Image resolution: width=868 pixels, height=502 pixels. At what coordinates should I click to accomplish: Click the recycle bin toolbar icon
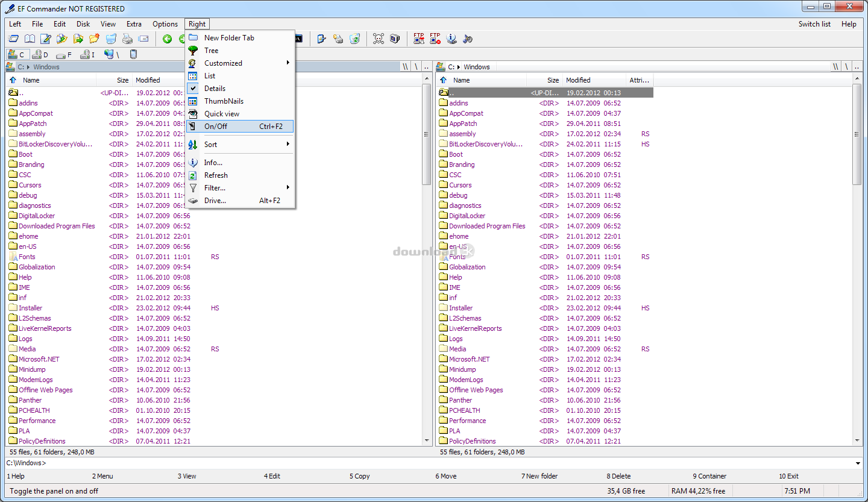click(x=355, y=39)
